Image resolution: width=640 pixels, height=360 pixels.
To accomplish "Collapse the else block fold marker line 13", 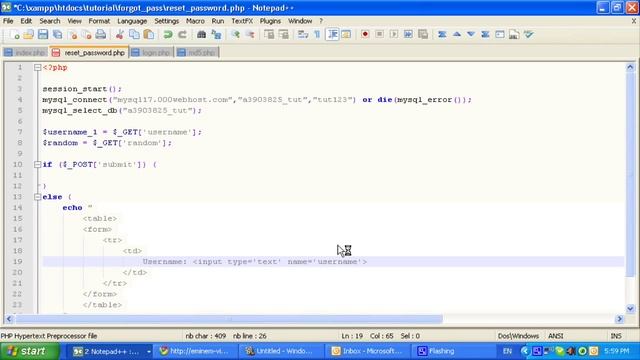I will click(38, 197).
